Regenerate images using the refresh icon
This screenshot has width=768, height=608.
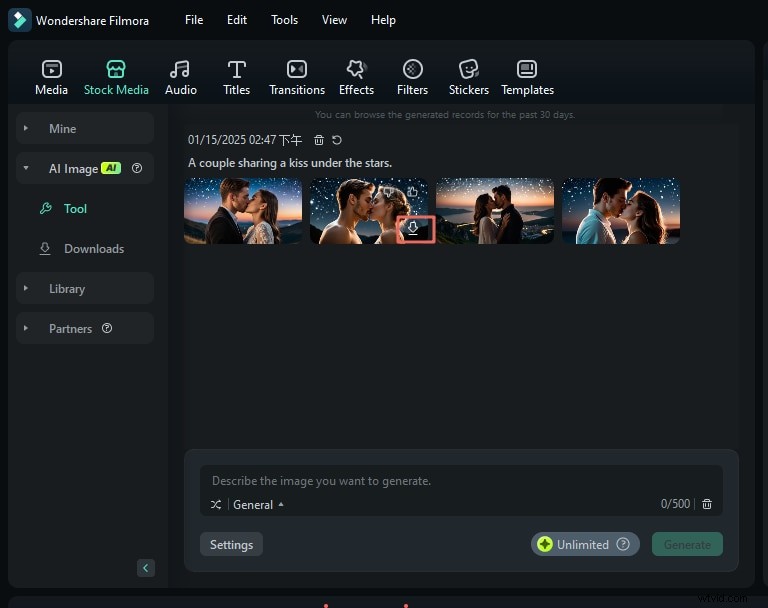(337, 141)
